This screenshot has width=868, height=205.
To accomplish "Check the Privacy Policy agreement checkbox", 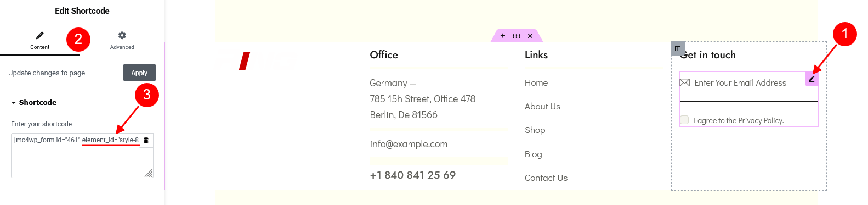I will point(684,120).
